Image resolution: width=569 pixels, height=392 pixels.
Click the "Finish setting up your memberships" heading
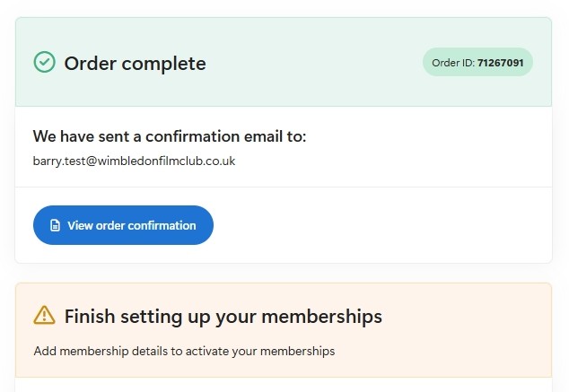click(x=223, y=316)
